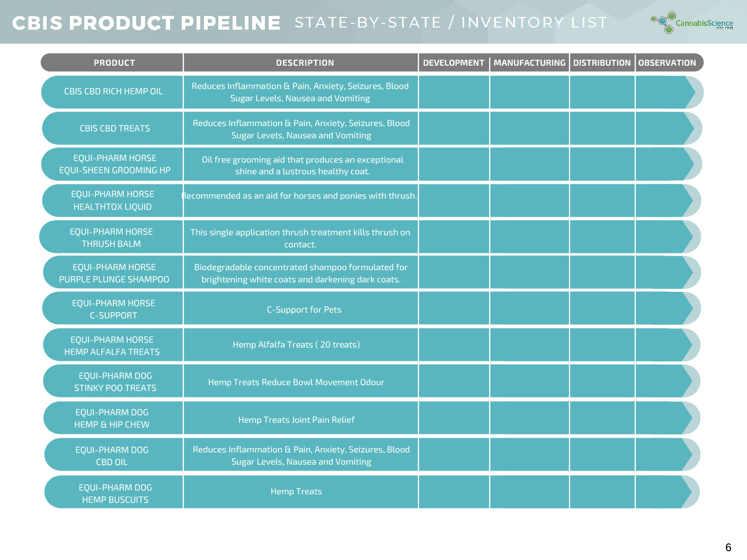
Task: Click the C-Support for Pets description
Action: pos(304,309)
